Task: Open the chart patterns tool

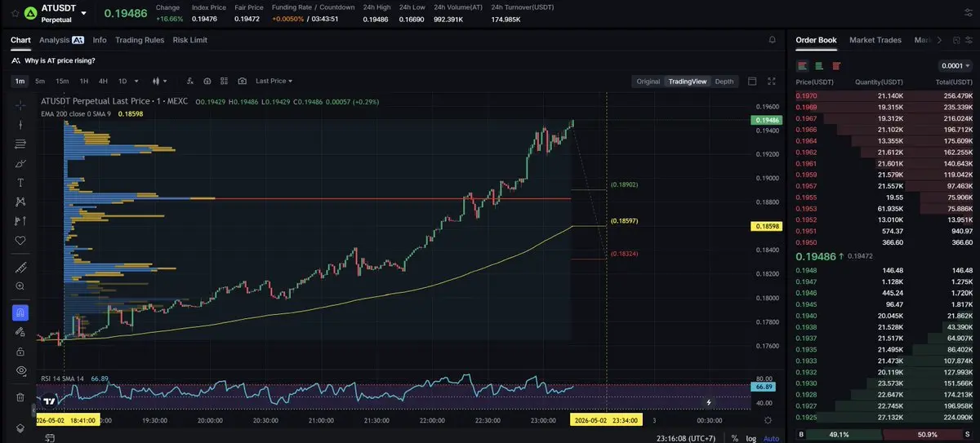Action: coord(20,202)
